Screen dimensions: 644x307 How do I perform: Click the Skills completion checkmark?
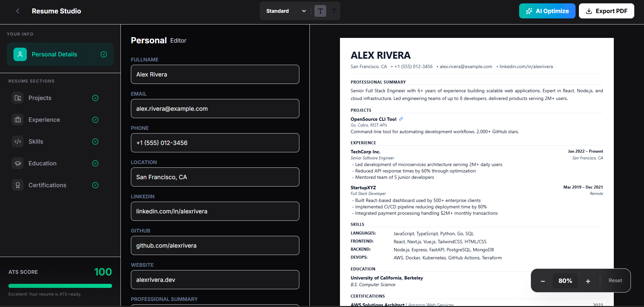click(95, 142)
